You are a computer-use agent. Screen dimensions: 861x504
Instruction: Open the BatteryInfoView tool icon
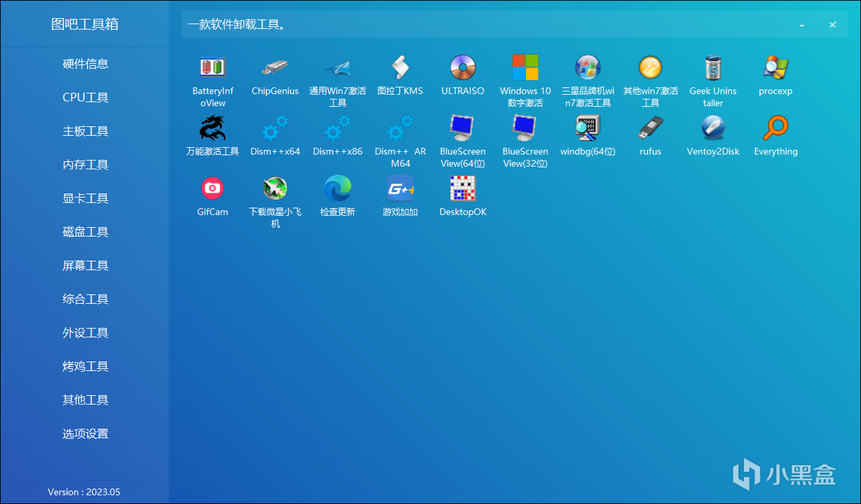point(213,67)
